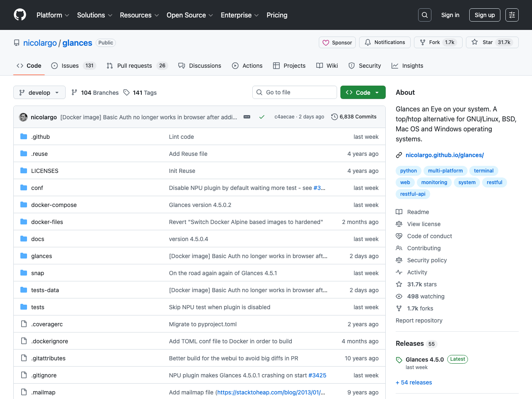Click the commit history clock icon
The height and width of the screenshot is (399, 532).
point(335,117)
